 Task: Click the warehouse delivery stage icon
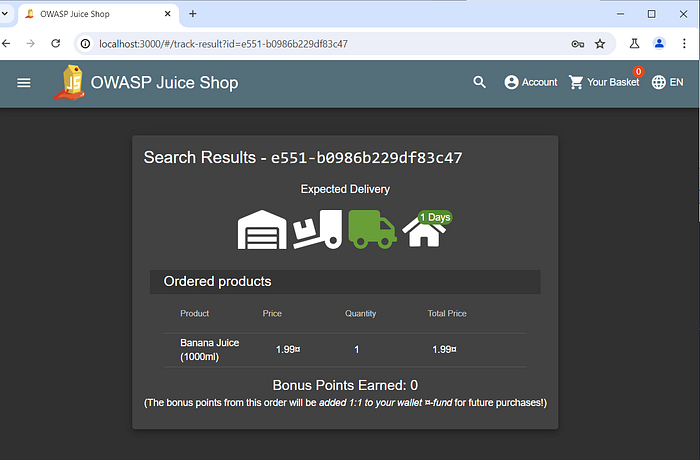[262, 230]
